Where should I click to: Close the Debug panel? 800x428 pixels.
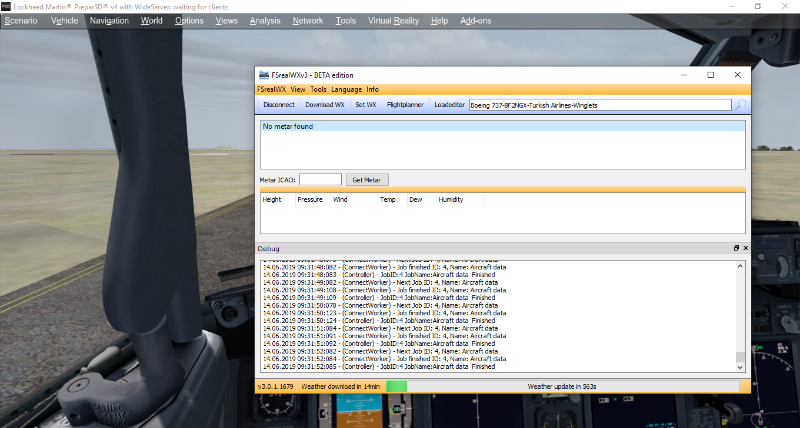(x=745, y=248)
